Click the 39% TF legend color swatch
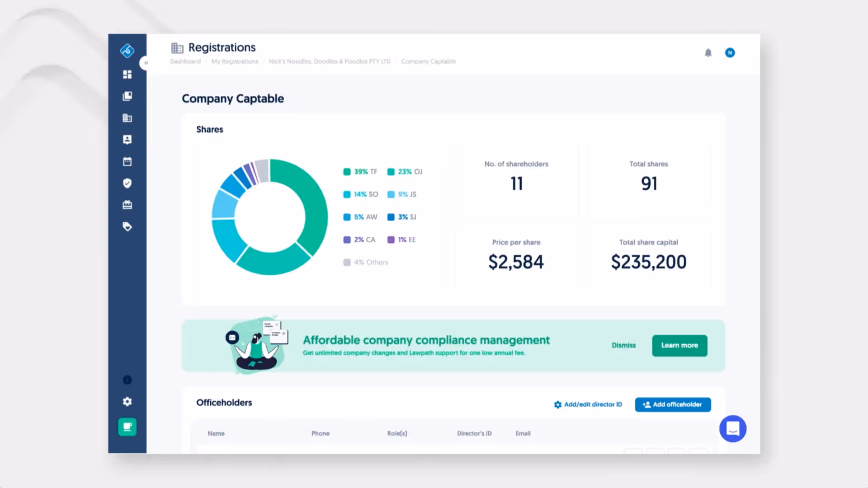 (x=347, y=172)
